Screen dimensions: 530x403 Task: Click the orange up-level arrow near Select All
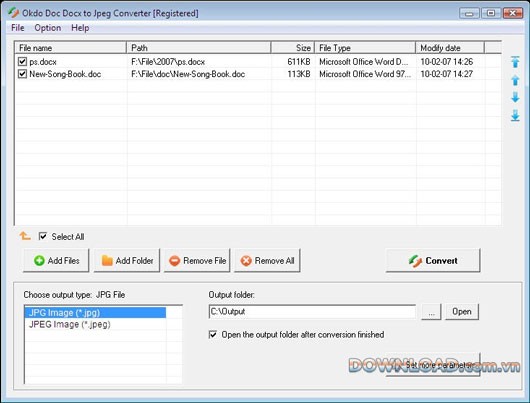pos(25,236)
